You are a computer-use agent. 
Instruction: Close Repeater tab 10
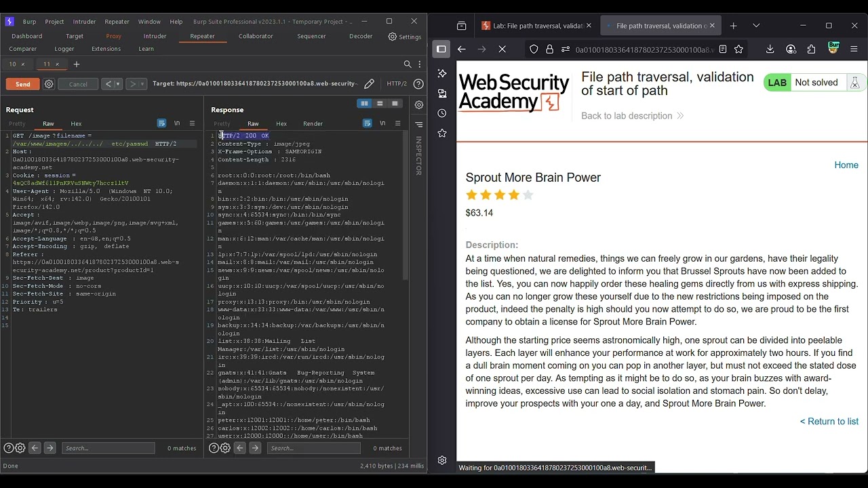tap(23, 64)
